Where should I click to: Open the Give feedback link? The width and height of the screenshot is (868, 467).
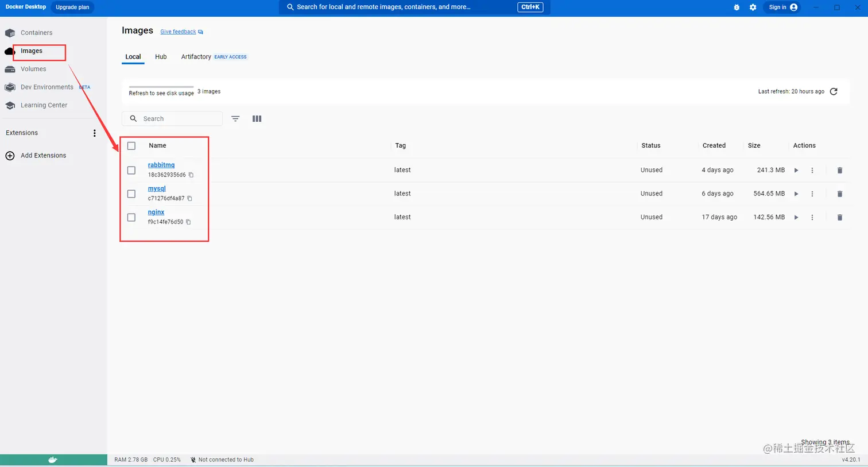tap(178, 32)
